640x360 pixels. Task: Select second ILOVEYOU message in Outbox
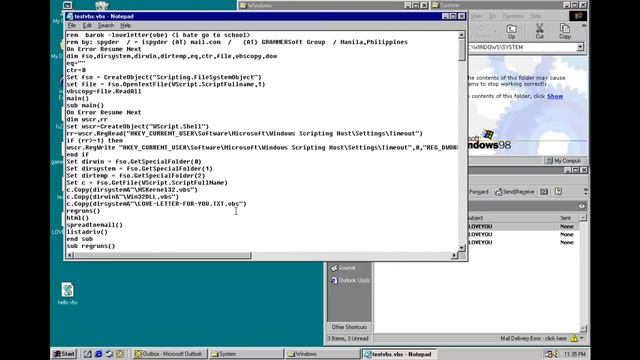coord(523,234)
